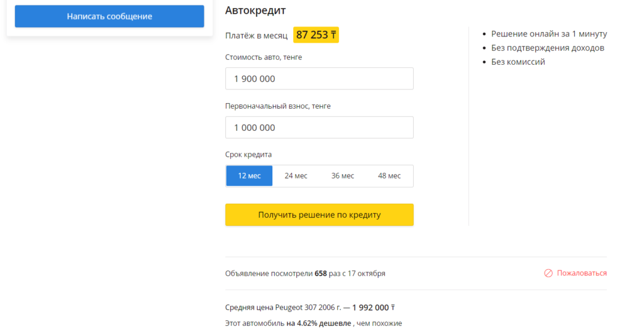644x329 pixels.
Task: Select the 12 мес loan term
Action: (x=249, y=176)
